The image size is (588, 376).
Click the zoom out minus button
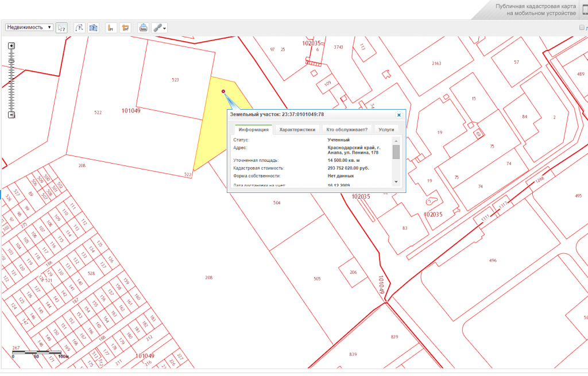(x=11, y=115)
